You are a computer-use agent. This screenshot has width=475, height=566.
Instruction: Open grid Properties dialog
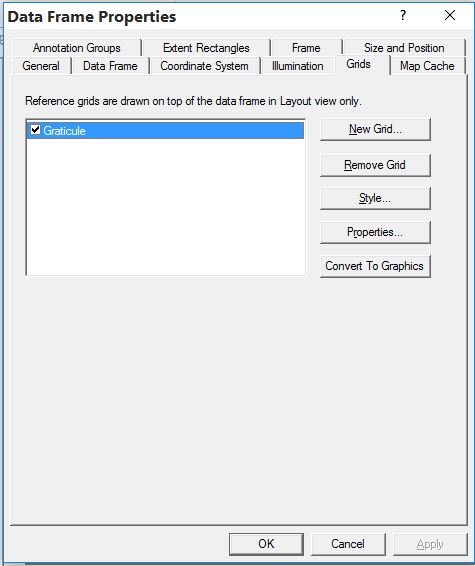(375, 232)
